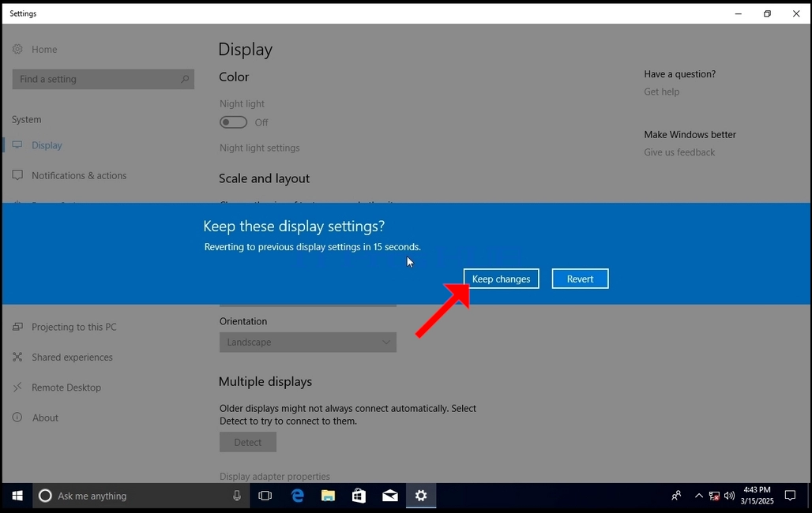The image size is (812, 513).
Task: Open Task View in the taskbar
Action: pyautogui.click(x=265, y=496)
